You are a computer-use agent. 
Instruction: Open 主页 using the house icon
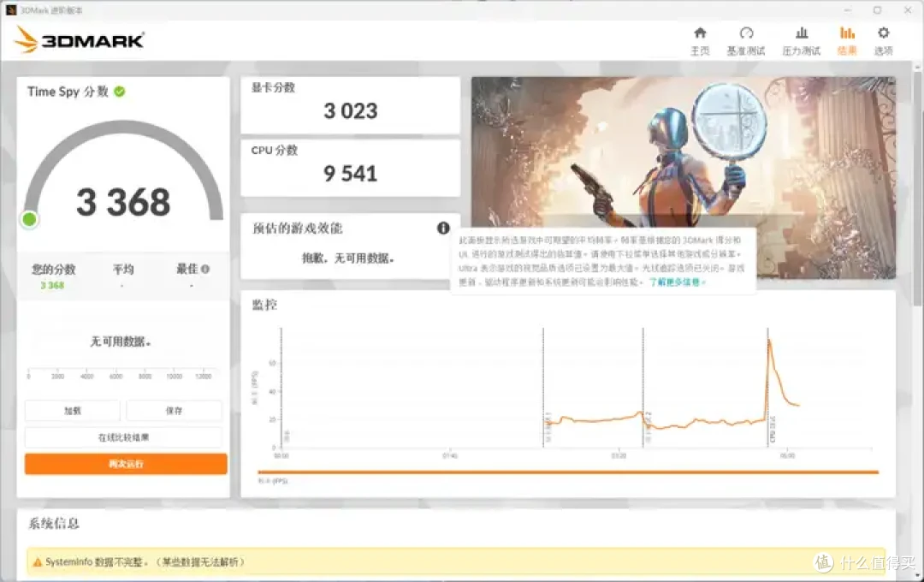pyautogui.click(x=701, y=32)
